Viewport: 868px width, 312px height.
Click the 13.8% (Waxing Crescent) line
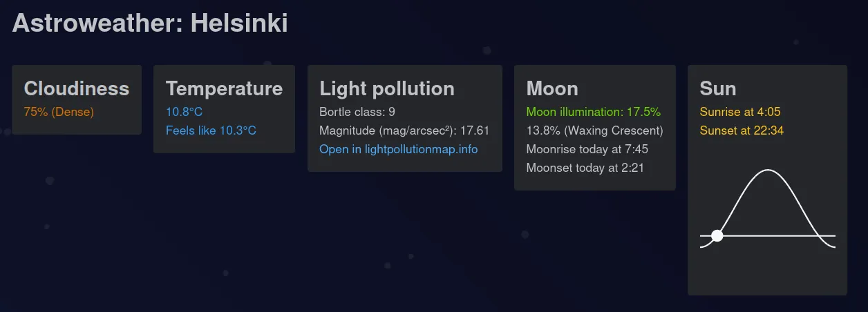(594, 130)
